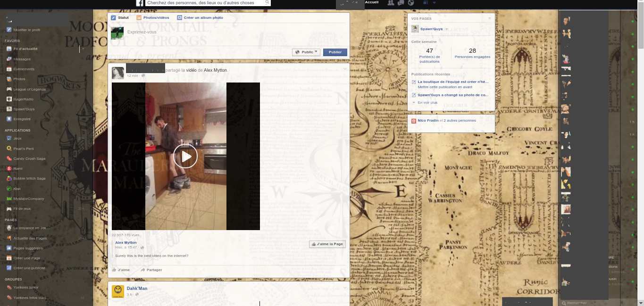Click the Dahk'Man post author link
This screenshot has width=644, height=306.
coord(137,288)
